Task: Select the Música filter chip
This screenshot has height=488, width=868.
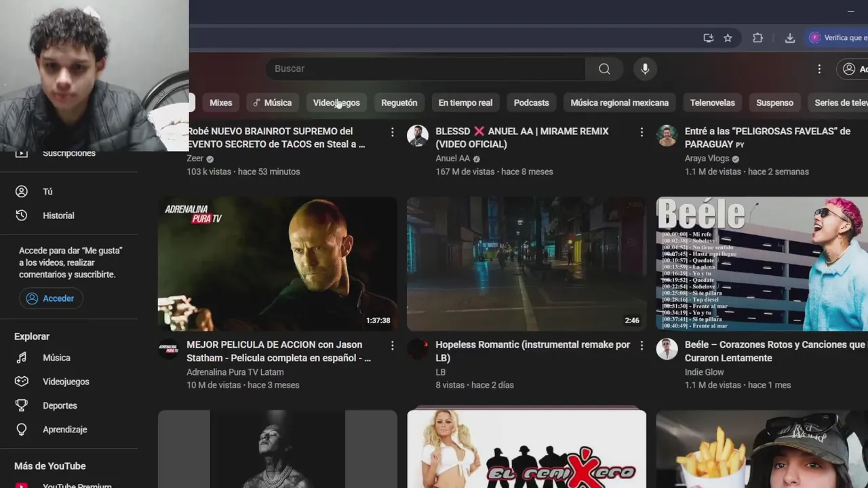Action: pos(271,103)
